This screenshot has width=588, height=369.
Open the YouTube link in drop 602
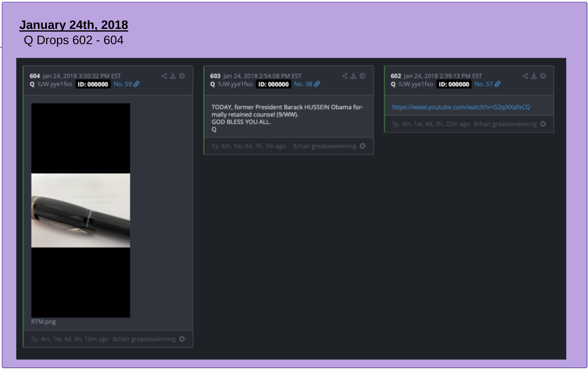coord(461,107)
